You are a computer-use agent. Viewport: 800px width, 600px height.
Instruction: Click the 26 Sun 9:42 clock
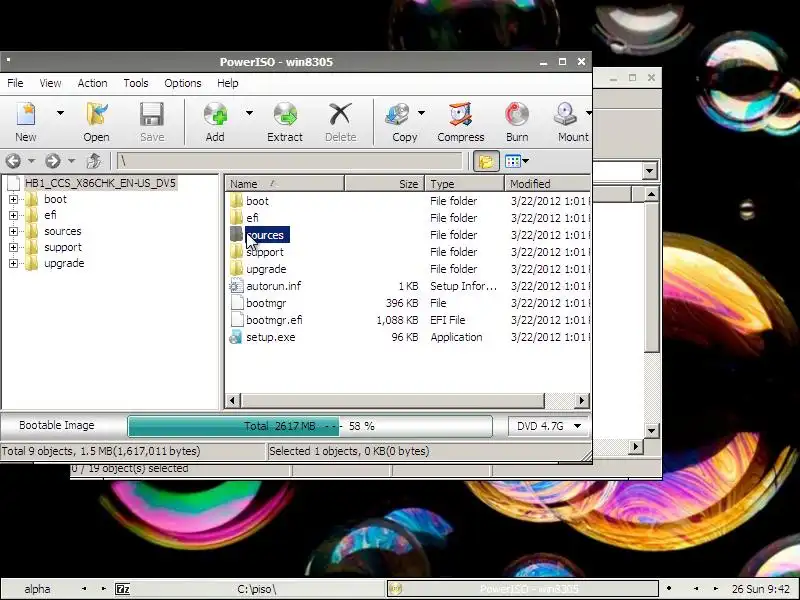point(761,589)
